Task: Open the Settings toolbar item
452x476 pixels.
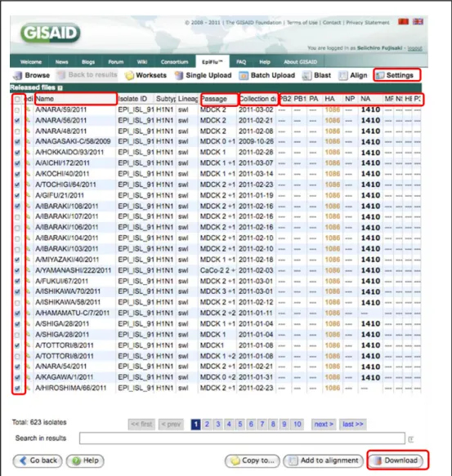Action: pyautogui.click(x=396, y=75)
